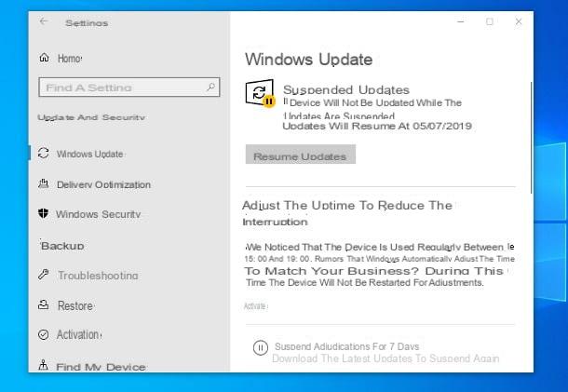Minimize the Settings window
This screenshot has height=392, width=568.
tap(460, 21)
